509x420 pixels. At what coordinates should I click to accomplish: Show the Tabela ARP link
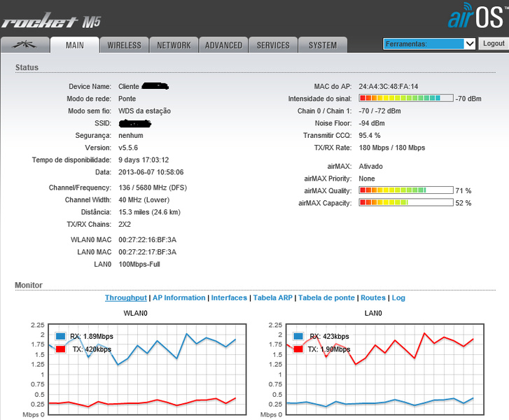tap(272, 297)
